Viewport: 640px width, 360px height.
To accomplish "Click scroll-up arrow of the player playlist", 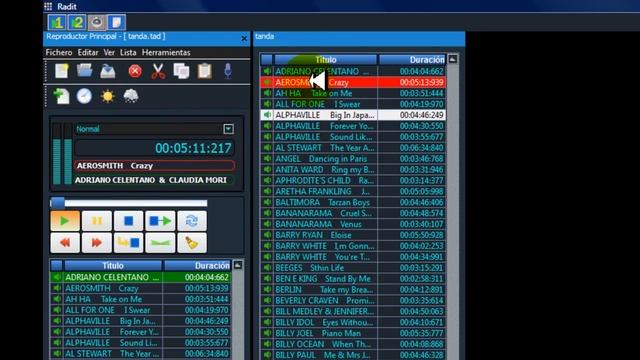I will tap(238, 265).
